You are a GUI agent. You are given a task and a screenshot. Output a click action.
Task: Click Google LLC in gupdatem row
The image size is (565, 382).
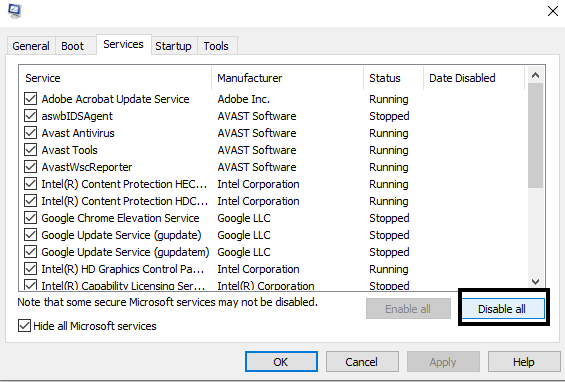[x=244, y=252]
